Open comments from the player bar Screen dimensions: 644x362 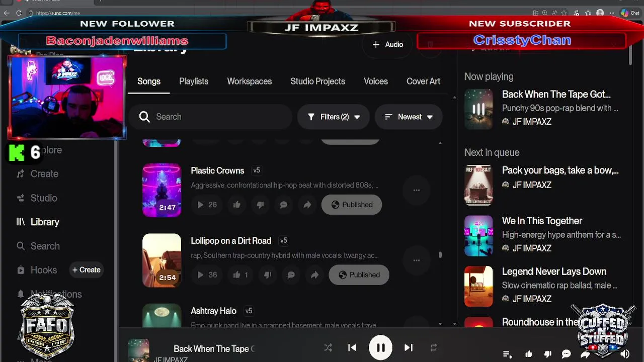[x=566, y=354]
